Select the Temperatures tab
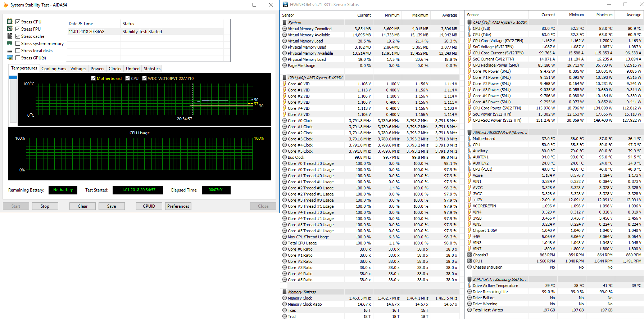Image resolution: width=644 pixels, height=319 pixels. pyautogui.click(x=24, y=68)
